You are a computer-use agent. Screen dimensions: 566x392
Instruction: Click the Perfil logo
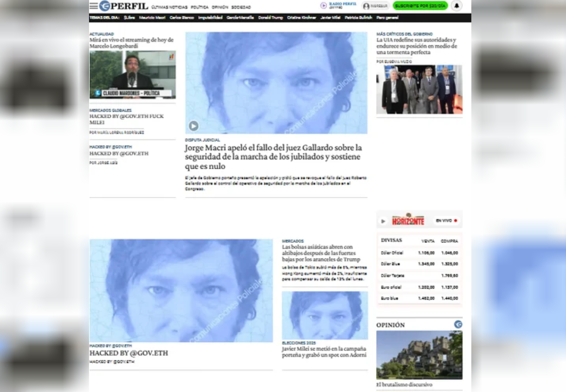[x=123, y=6]
